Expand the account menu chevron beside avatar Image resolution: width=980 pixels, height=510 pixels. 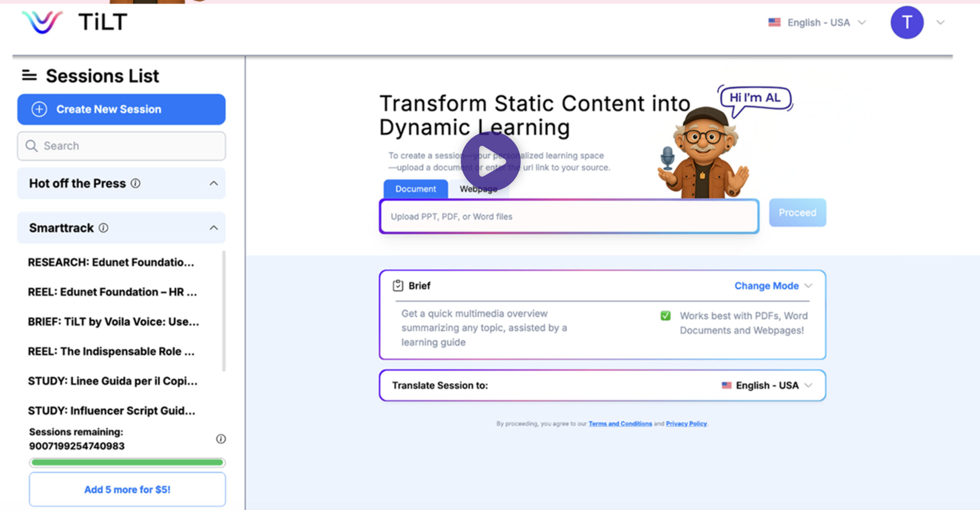[941, 22]
